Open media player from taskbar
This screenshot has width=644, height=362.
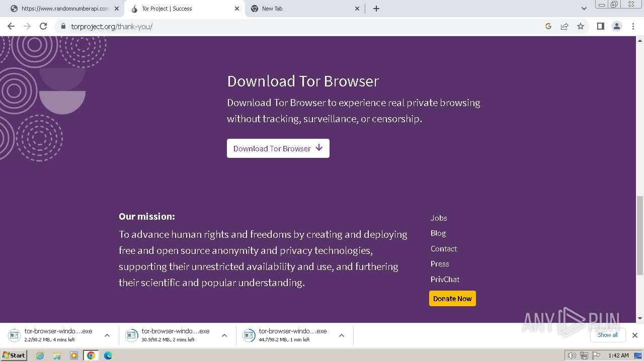click(x=74, y=355)
